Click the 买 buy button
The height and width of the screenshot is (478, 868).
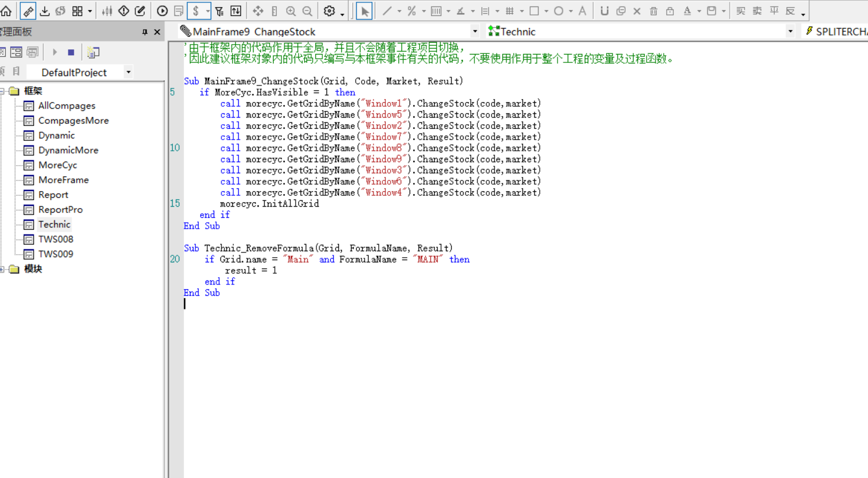tap(740, 11)
